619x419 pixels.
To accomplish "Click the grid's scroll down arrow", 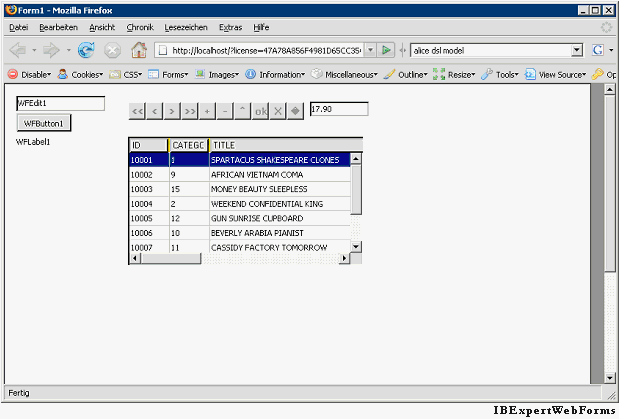I will (x=356, y=245).
